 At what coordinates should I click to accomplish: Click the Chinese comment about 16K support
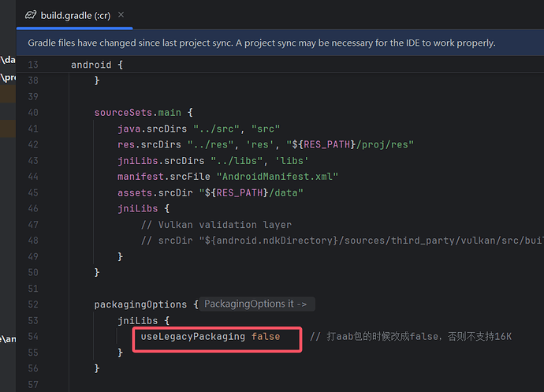tap(410, 337)
